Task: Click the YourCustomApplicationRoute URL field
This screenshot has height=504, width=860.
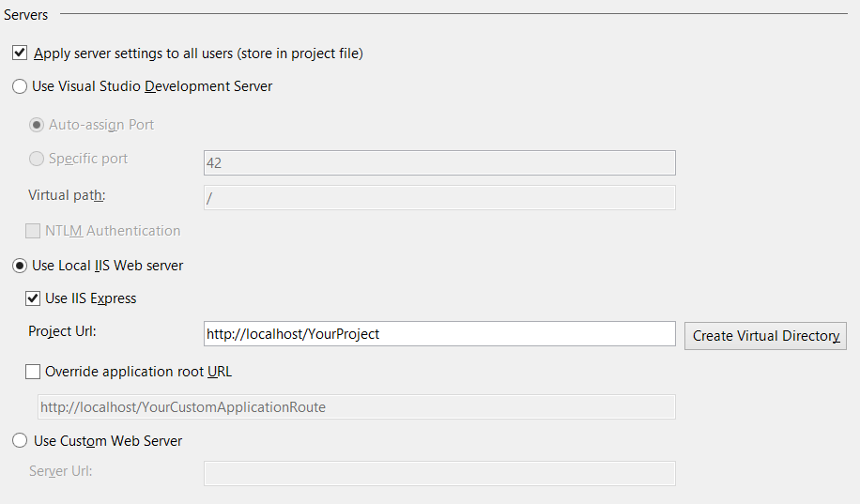Action: click(x=355, y=407)
